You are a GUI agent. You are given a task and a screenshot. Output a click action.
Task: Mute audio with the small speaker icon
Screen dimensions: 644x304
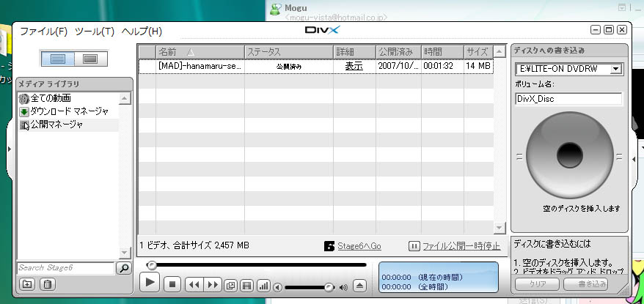(x=278, y=287)
